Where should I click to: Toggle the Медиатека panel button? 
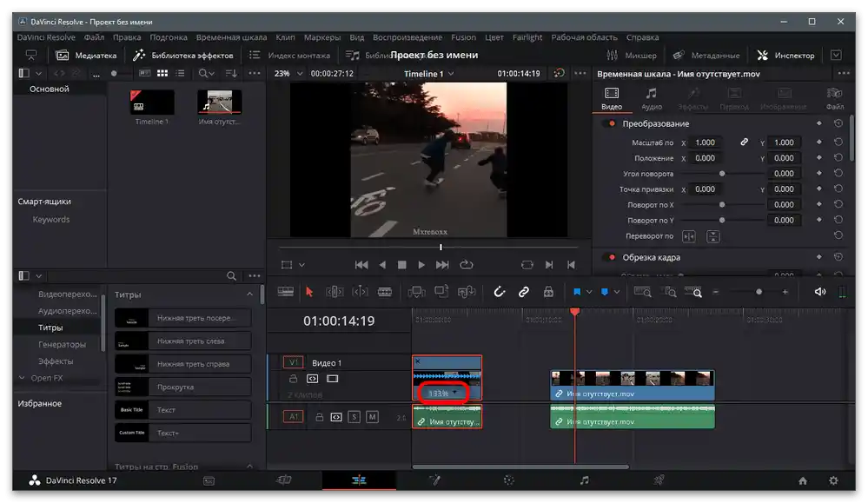pos(86,56)
